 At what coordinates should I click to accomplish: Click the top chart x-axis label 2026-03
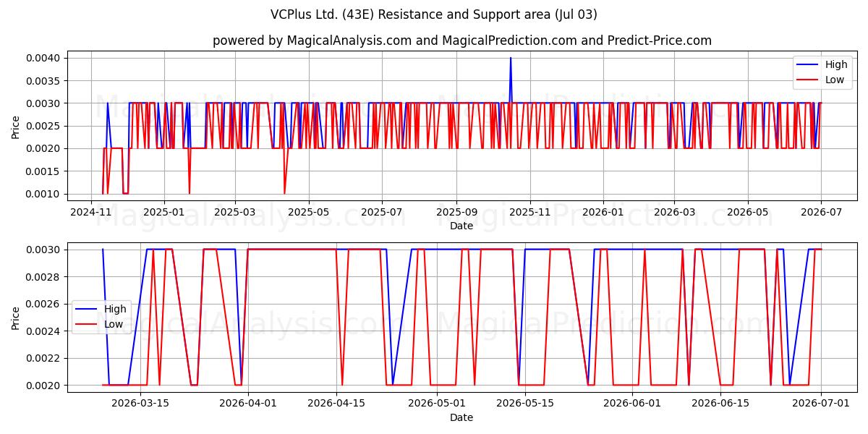(674, 212)
